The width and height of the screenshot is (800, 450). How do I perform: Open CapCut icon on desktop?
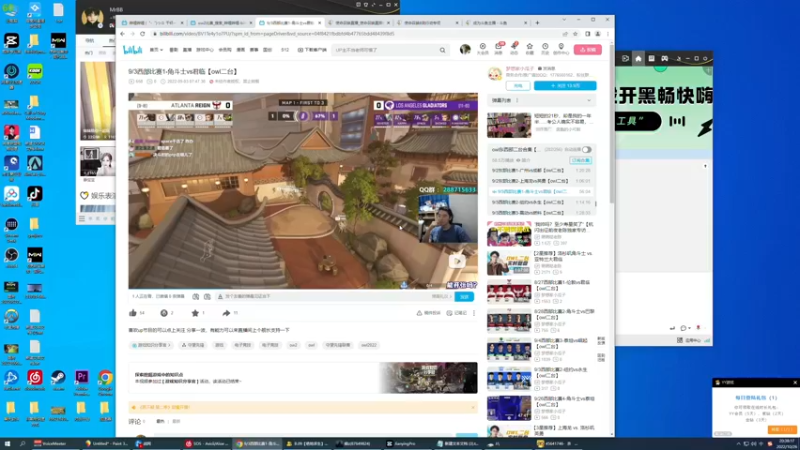pos(11,43)
